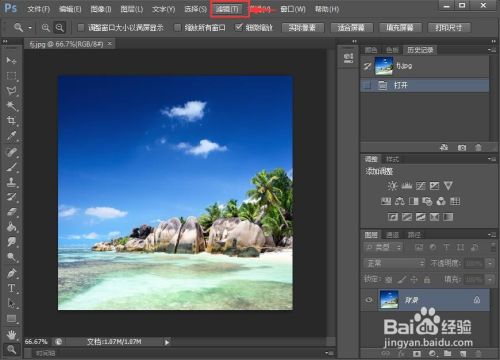This screenshot has height=360, width=500.
Task: Add a Channel Mixer adjustment
Action: pyautogui.click(x=441, y=201)
